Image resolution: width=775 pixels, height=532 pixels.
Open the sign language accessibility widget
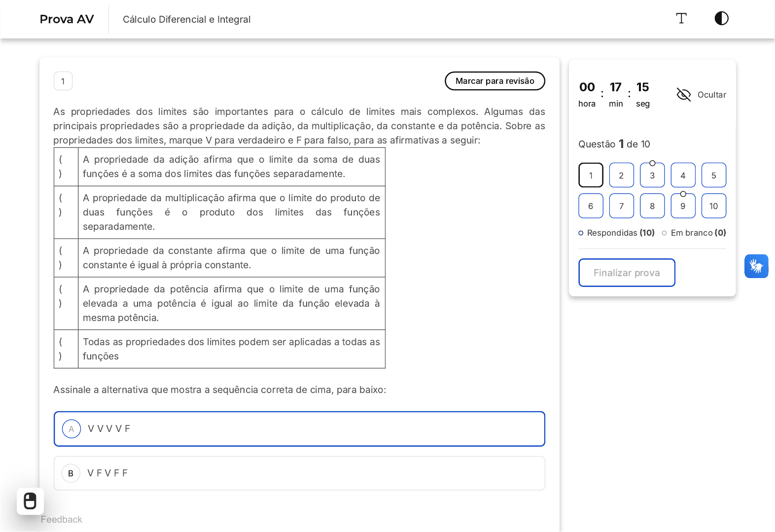click(756, 266)
